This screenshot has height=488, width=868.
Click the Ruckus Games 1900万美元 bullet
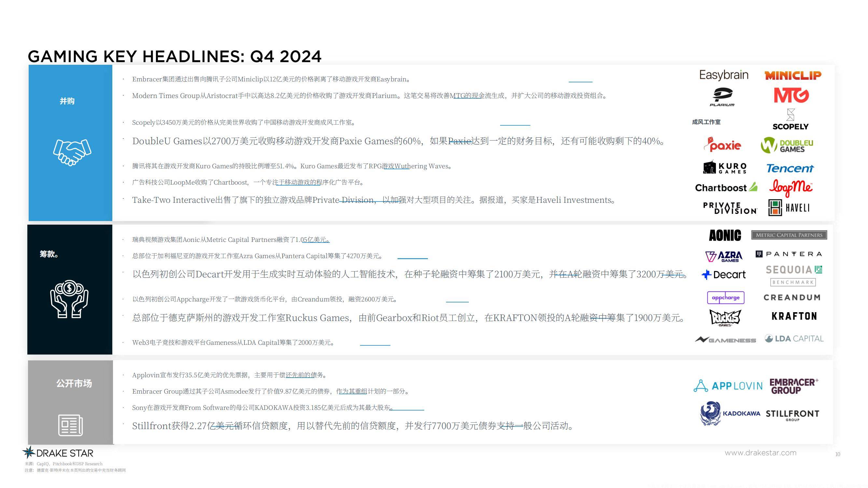[408, 318]
